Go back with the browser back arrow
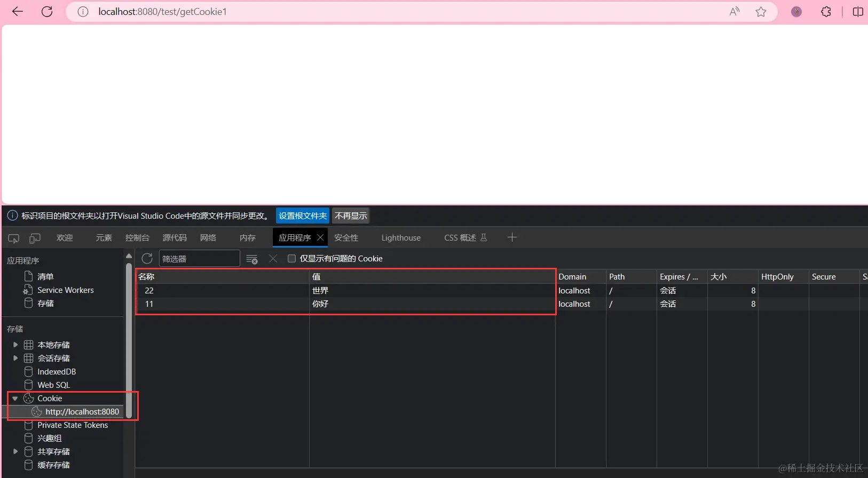The image size is (868, 478). [x=18, y=12]
